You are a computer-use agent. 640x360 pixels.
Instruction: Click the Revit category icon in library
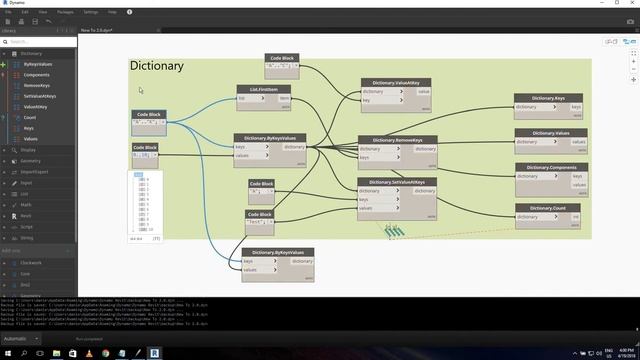click(14, 216)
